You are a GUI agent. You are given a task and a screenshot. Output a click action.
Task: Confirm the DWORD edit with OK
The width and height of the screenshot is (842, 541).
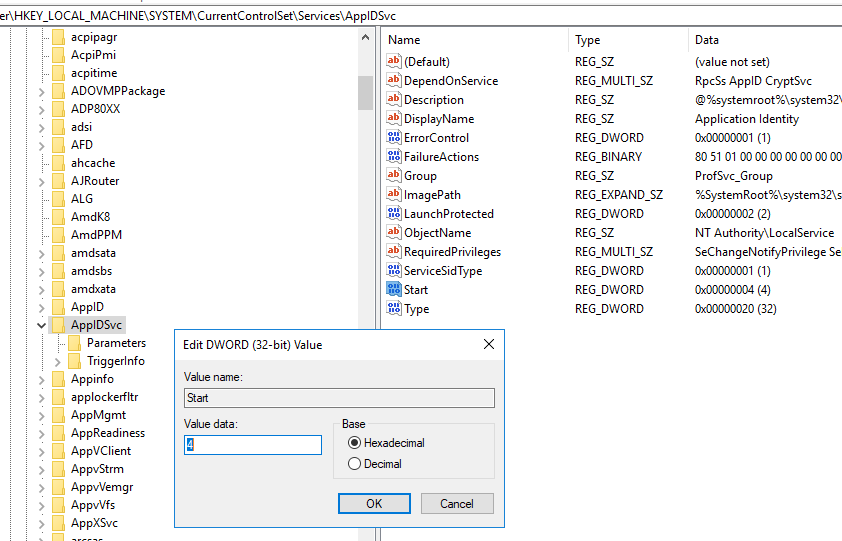coord(374,503)
